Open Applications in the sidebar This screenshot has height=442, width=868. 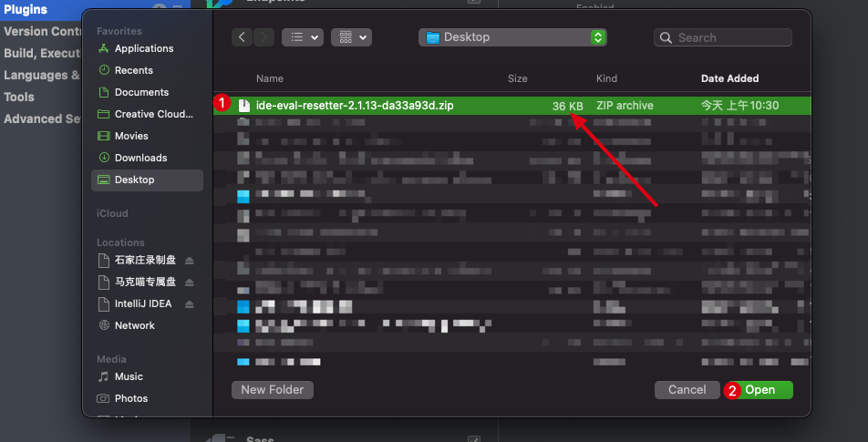pos(144,48)
